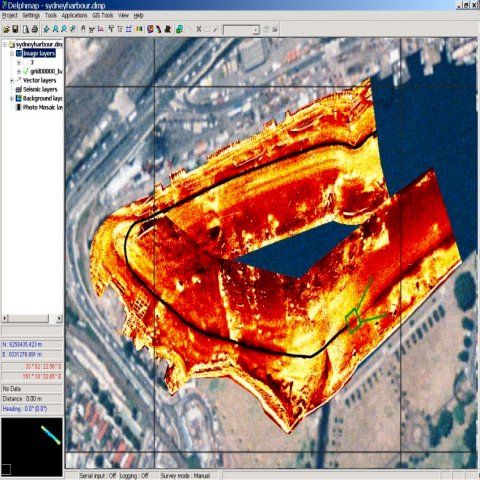Screen dimensions: 480x480
Task: Click the layer panel horizontal scrollbar
Action: [x=32, y=318]
